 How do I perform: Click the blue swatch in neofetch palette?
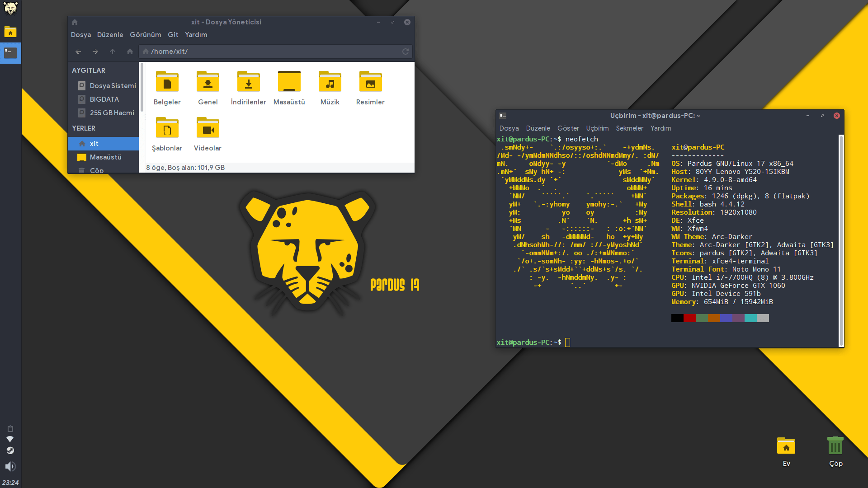[726, 318]
